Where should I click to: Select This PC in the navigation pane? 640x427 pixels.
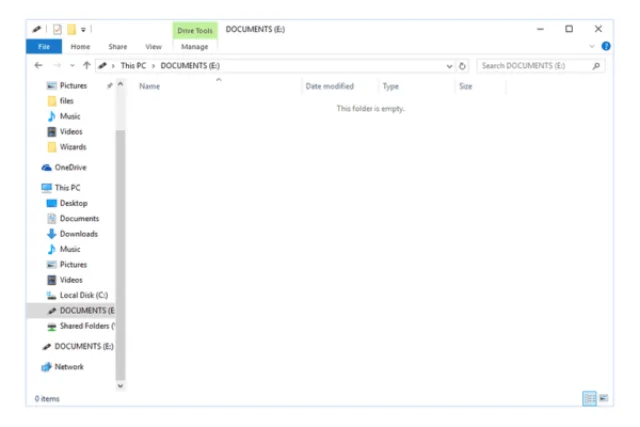click(x=67, y=187)
